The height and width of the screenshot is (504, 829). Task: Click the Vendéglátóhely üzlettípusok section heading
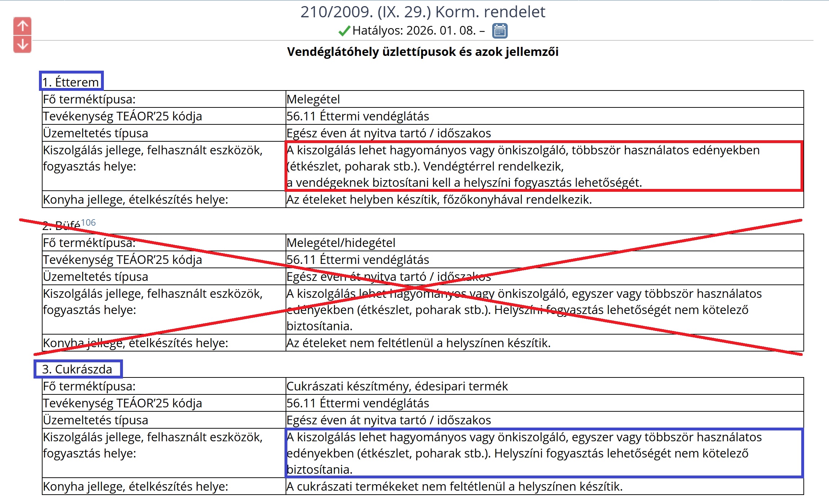[423, 52]
